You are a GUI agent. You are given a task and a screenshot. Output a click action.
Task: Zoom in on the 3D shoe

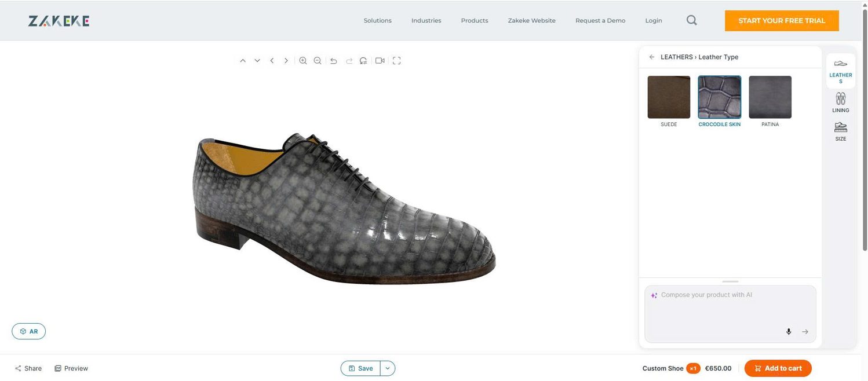tap(303, 61)
